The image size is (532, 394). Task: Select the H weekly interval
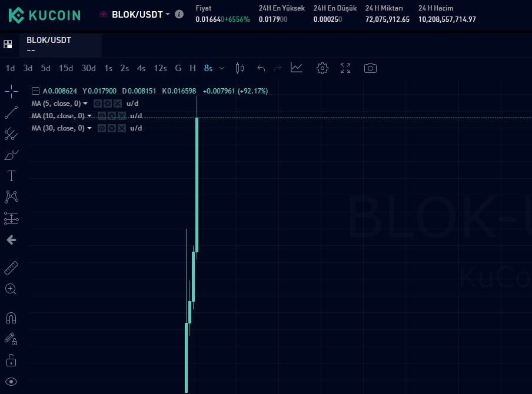pyautogui.click(x=192, y=68)
